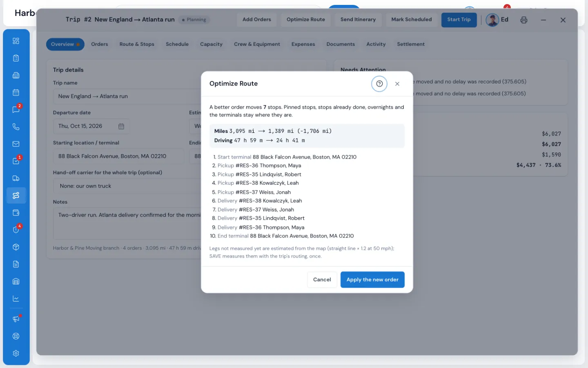Switch to the Settlement tab
The height and width of the screenshot is (368, 588).
pyautogui.click(x=411, y=44)
